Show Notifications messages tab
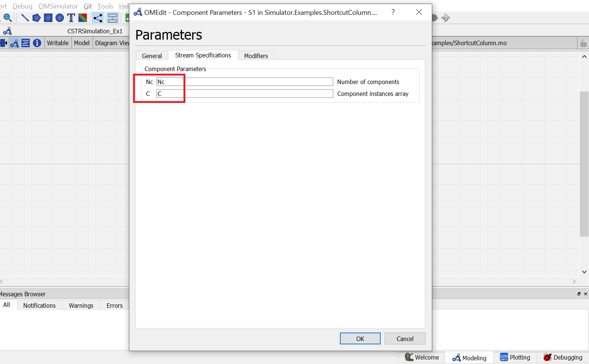Image resolution: width=589 pixels, height=364 pixels. (39, 305)
